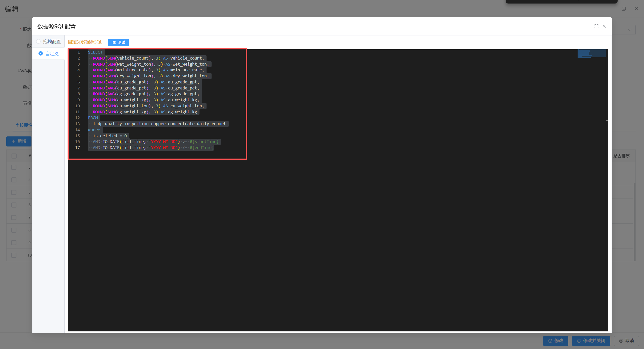This screenshot has width=644, height=349.
Task: Select the 自定义 radio option
Action: pyautogui.click(x=41, y=54)
